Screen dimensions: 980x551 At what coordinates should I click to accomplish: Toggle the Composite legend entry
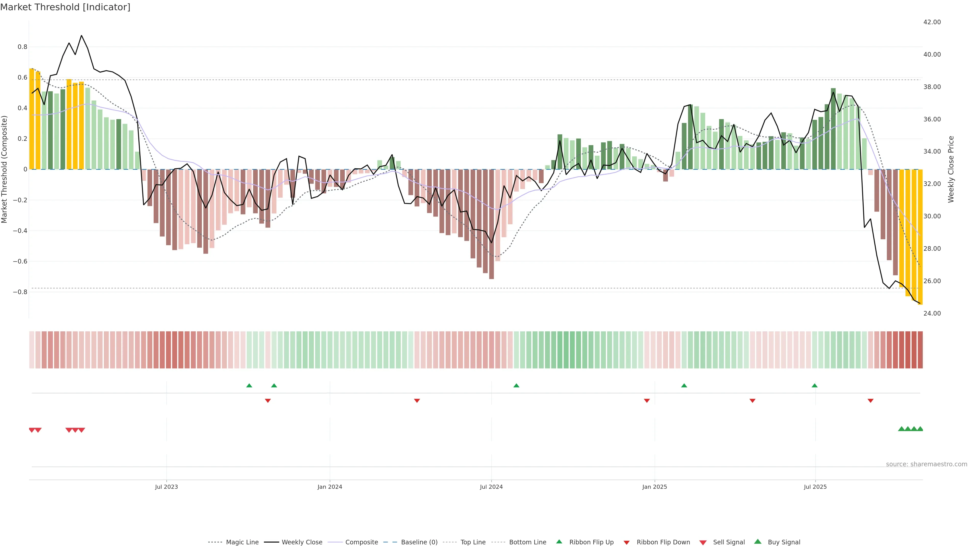pyautogui.click(x=361, y=542)
